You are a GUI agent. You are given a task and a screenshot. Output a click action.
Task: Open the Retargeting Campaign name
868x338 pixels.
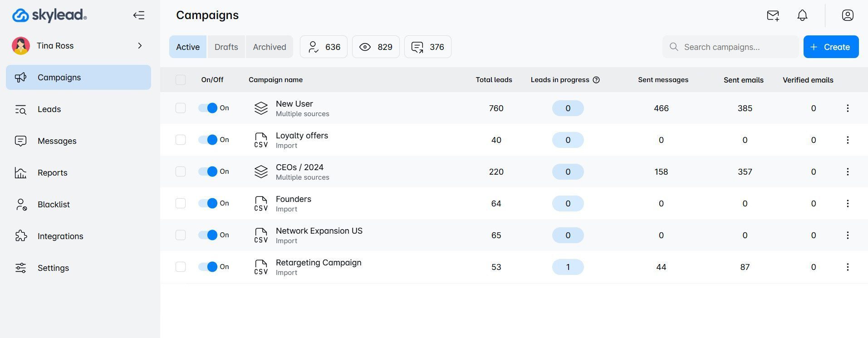(319, 263)
